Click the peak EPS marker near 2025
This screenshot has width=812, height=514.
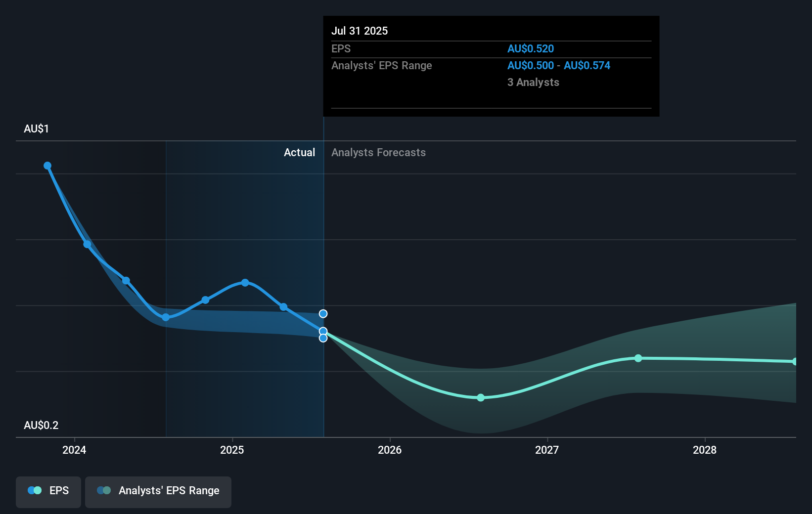point(245,283)
